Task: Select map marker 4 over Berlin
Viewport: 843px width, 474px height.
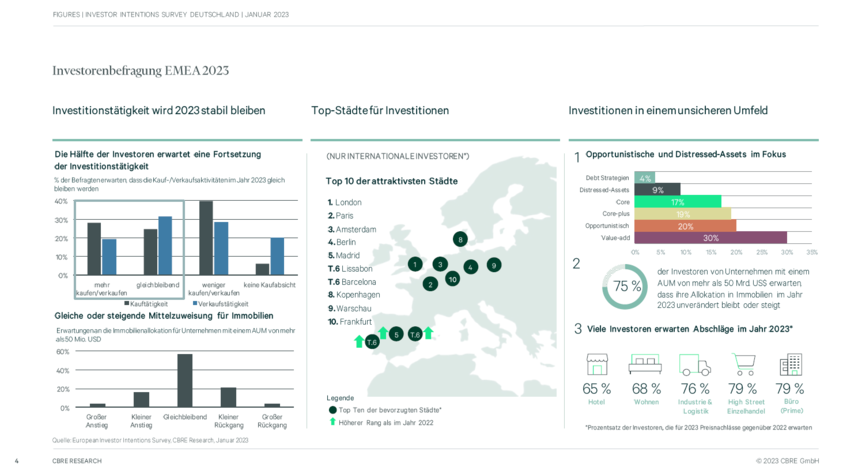Action: [470, 267]
